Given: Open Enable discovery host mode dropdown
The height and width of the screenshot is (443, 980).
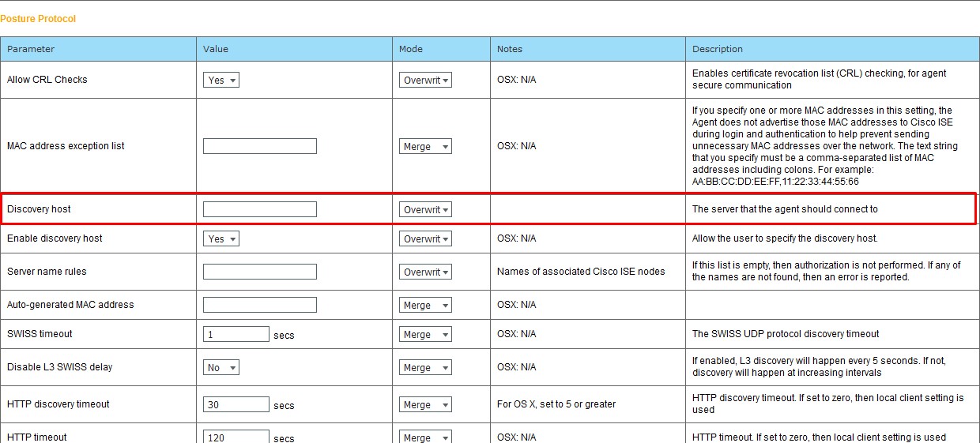Looking at the screenshot, I should click(425, 238).
